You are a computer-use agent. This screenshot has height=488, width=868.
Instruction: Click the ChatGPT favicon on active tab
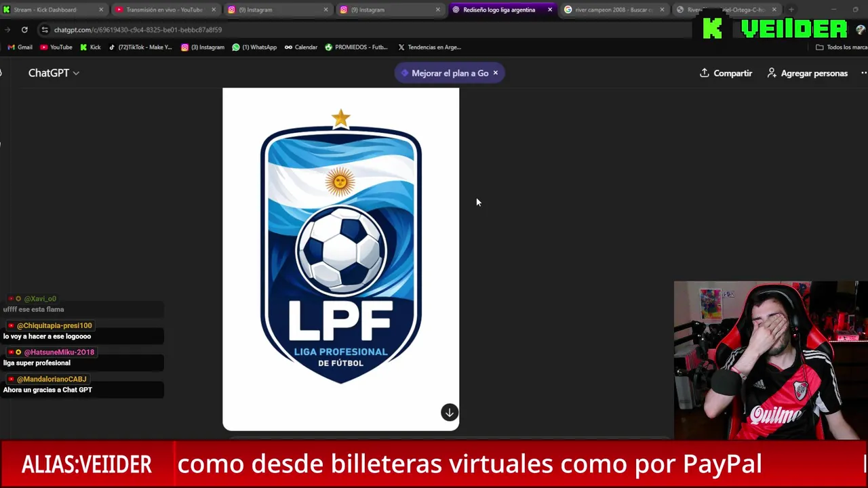coord(456,9)
